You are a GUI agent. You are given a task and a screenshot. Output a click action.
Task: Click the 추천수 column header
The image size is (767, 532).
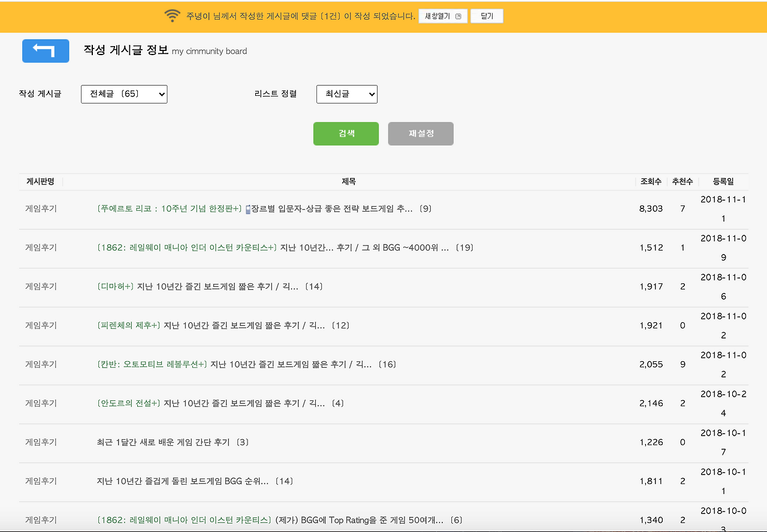(x=683, y=182)
